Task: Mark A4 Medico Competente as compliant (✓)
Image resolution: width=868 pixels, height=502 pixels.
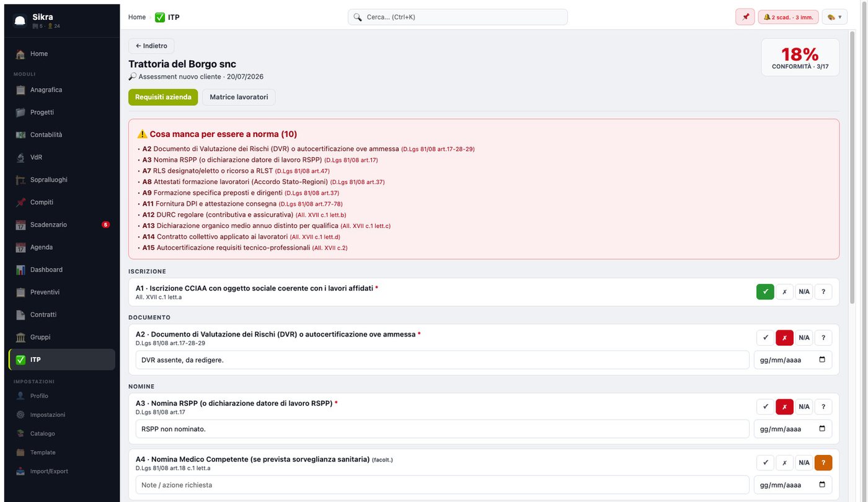Action: click(765, 463)
